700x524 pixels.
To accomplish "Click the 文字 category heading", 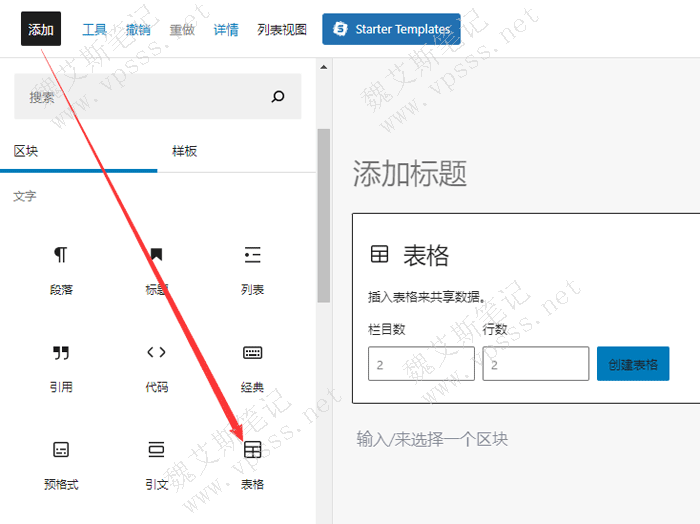I will (25, 196).
